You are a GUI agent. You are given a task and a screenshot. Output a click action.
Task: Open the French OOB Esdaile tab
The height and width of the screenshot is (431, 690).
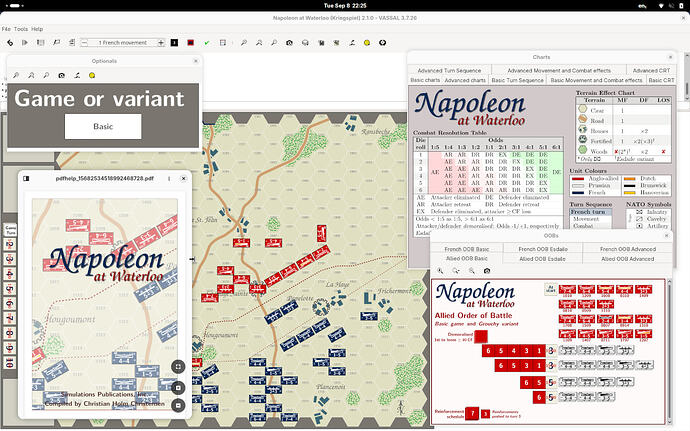[x=543, y=249]
